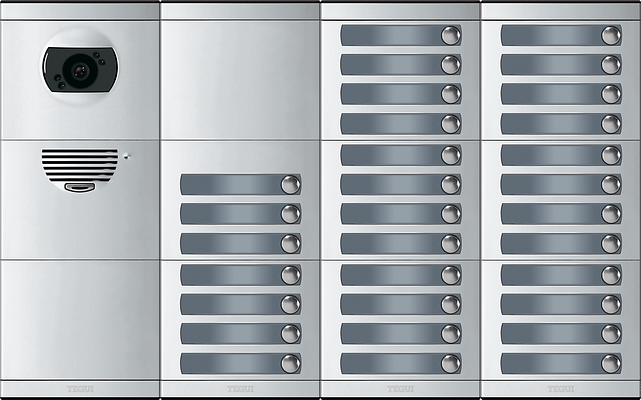Tap the camera lens on the intercom
The width and height of the screenshot is (641, 400).
coord(81,71)
